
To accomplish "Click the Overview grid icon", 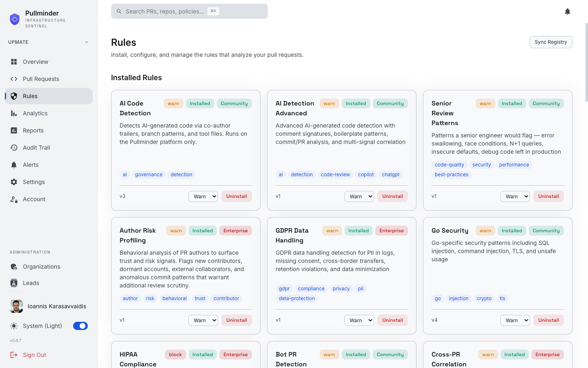I will (14, 62).
